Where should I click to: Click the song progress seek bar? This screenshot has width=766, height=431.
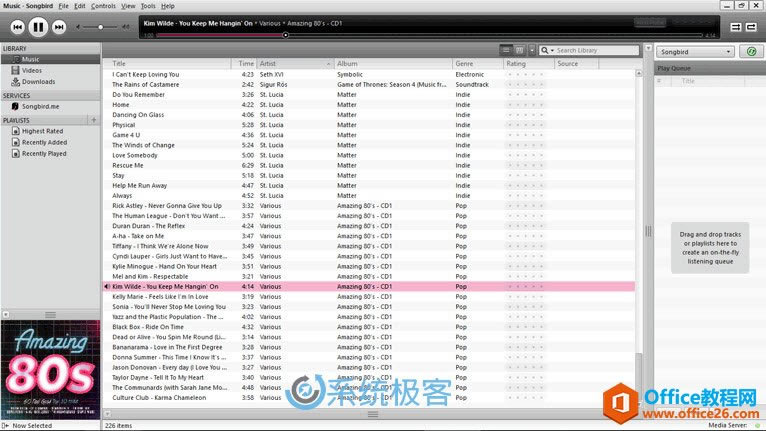tap(429, 35)
